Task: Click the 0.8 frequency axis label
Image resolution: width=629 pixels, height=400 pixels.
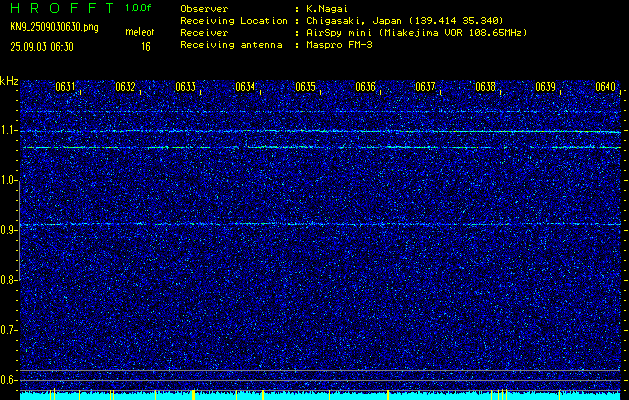Action: [x=8, y=280]
